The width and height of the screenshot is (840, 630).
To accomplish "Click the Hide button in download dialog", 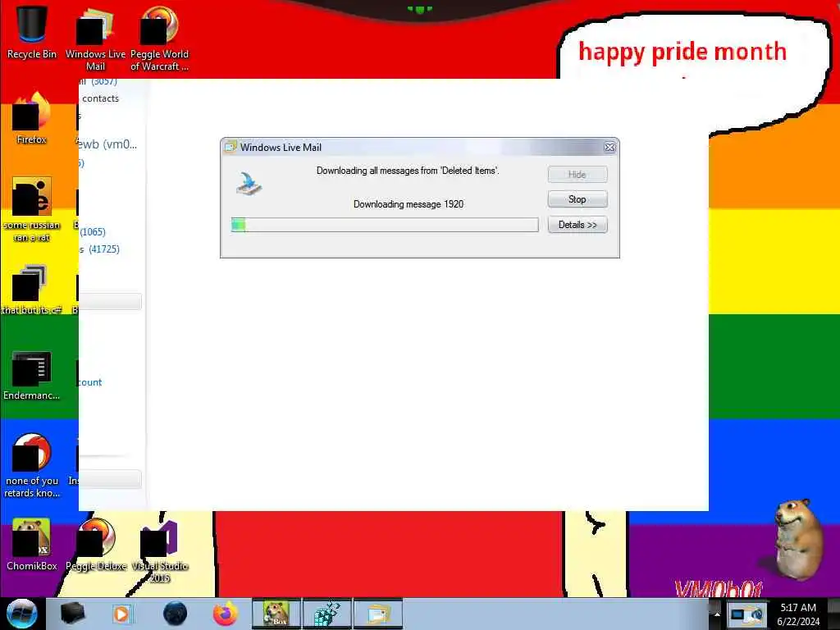I will coord(577,174).
